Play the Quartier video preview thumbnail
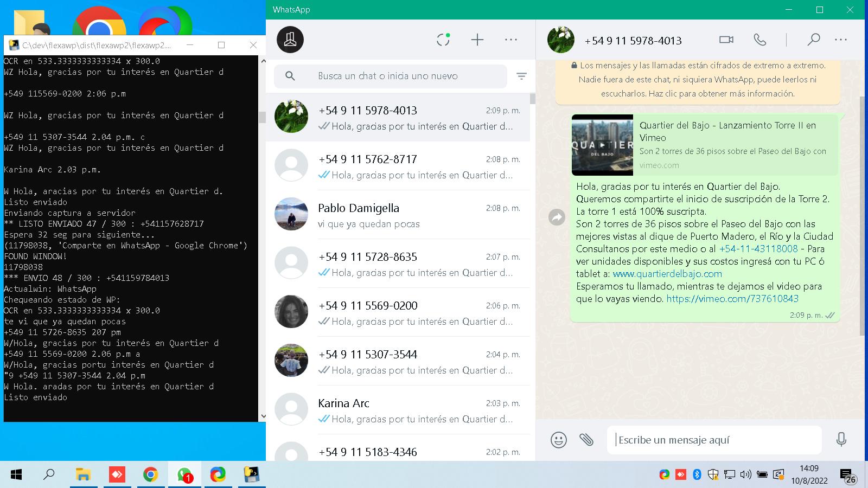 pos(602,145)
